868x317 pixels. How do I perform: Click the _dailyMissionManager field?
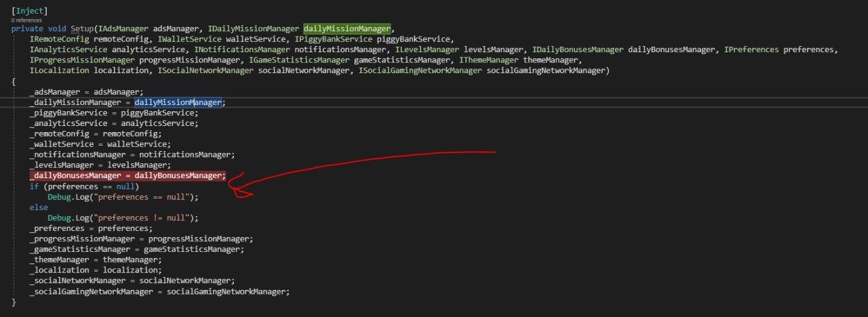pos(75,102)
